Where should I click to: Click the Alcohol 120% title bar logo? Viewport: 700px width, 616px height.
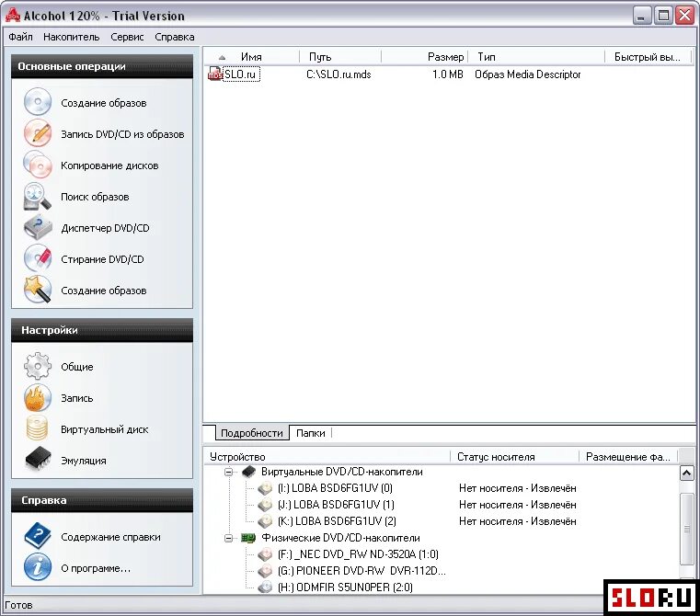pos(13,16)
